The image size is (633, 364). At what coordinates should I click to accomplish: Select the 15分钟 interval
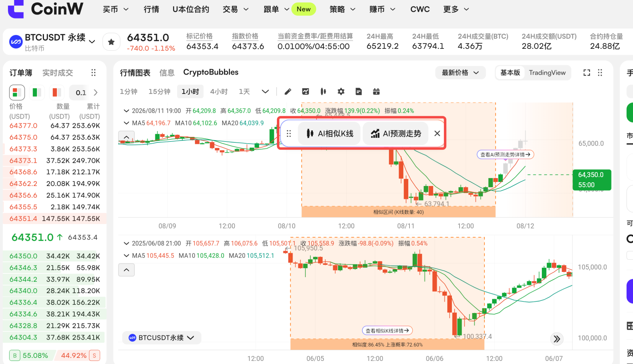[159, 91]
